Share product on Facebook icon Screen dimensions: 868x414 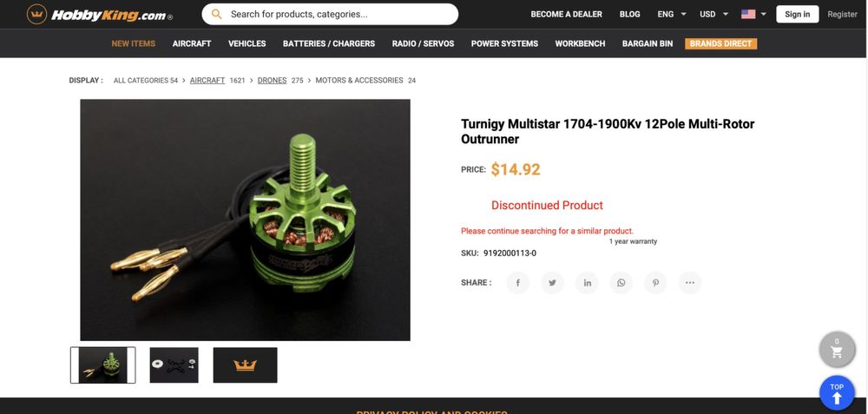517,283
